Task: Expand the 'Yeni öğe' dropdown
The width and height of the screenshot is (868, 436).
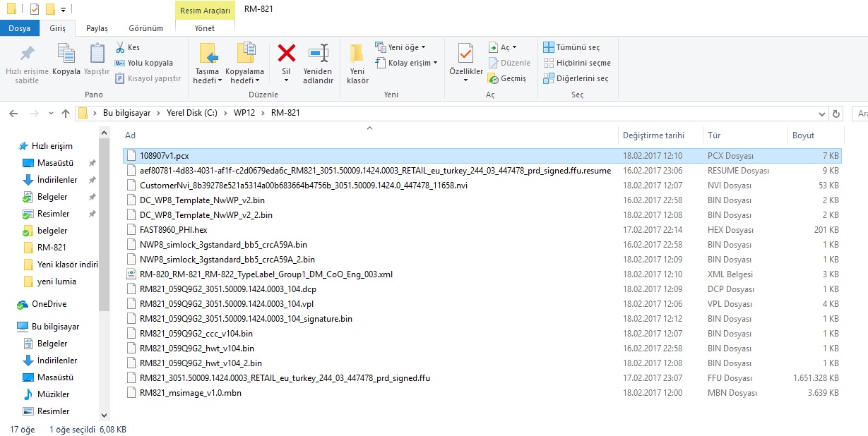Action: pyautogui.click(x=400, y=47)
